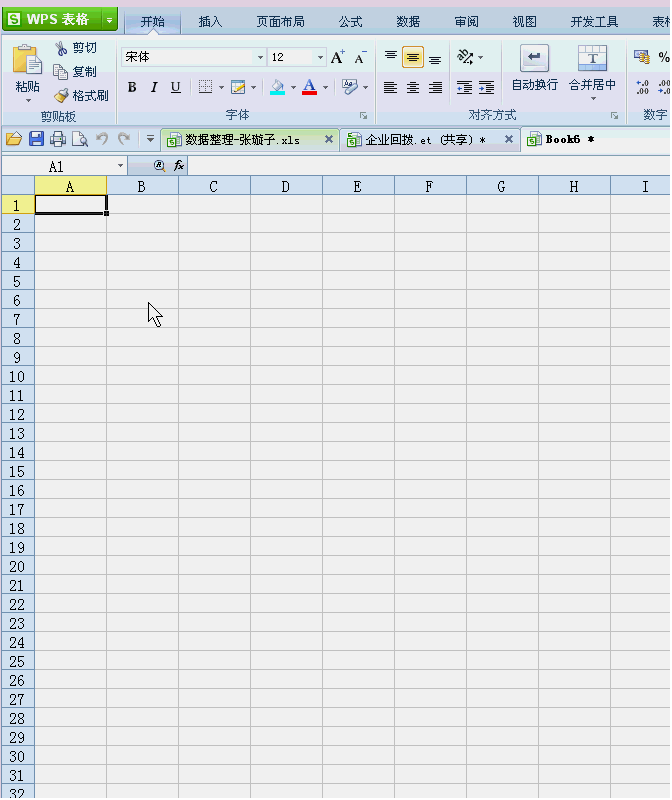Screen dimensions: 672x800
Task: Select the column D header
Action: pos(286,186)
